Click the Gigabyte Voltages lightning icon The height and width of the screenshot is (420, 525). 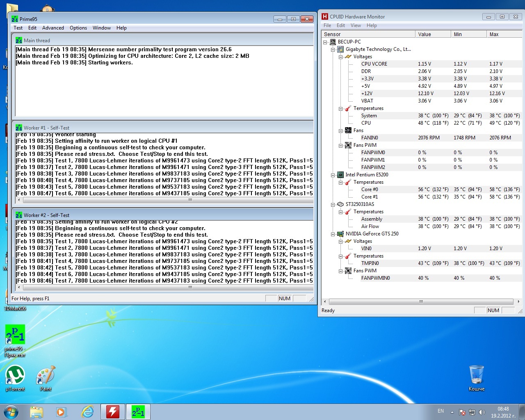point(348,57)
